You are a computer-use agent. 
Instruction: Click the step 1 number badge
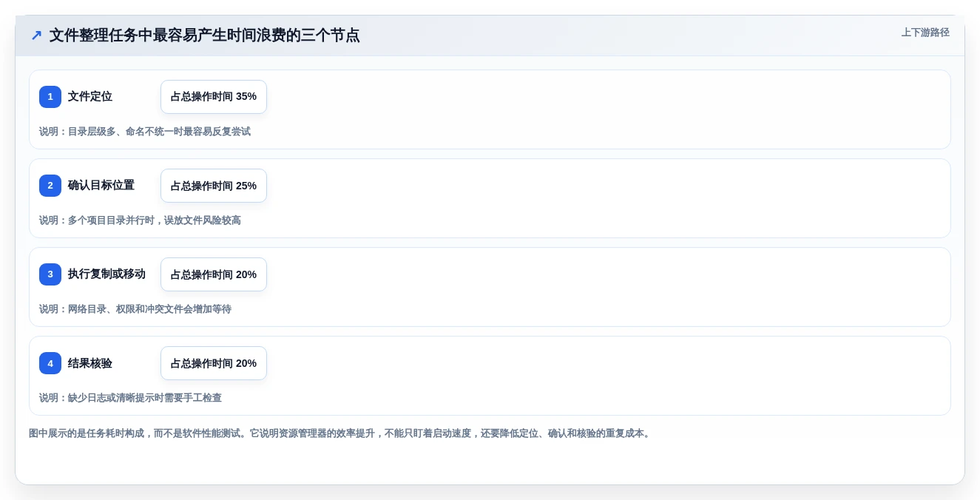pyautogui.click(x=50, y=97)
